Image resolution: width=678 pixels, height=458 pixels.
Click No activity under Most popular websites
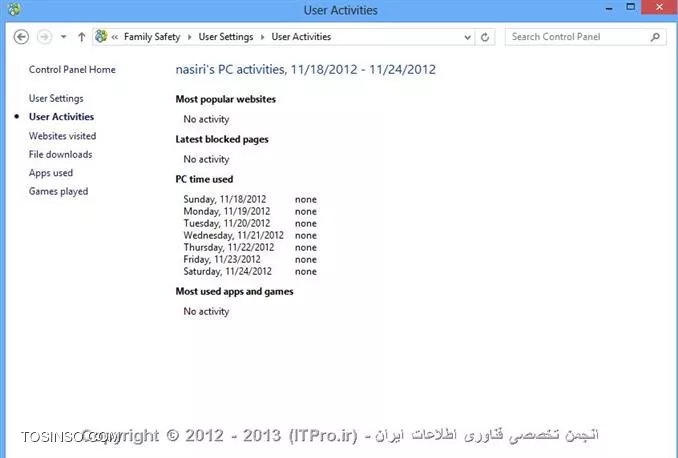click(x=206, y=119)
